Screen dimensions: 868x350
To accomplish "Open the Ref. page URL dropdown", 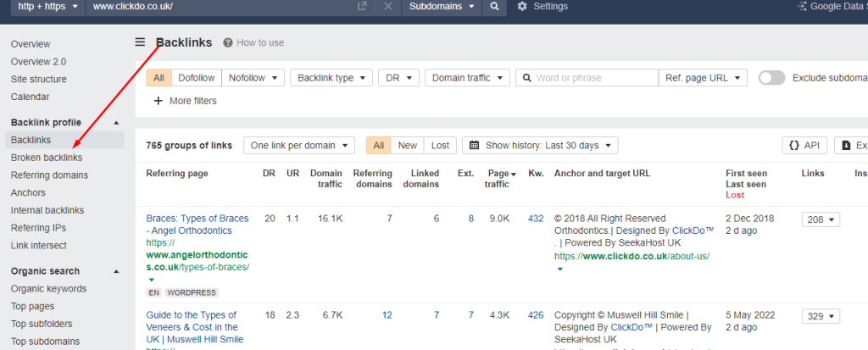I will (x=703, y=78).
